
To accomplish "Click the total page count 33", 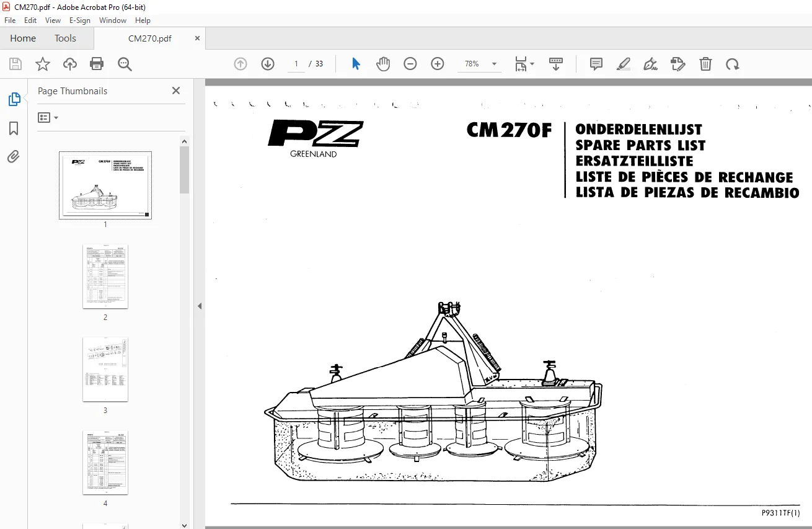I will (x=319, y=64).
